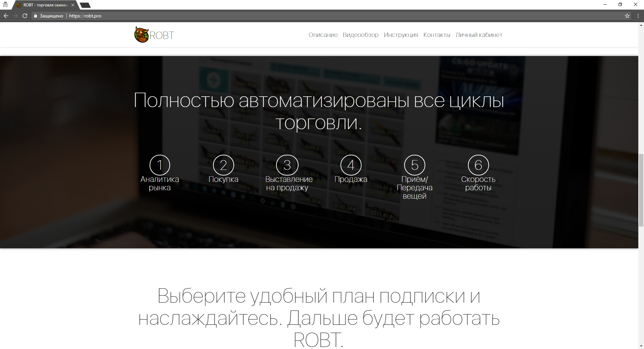Select step 4 circle Продажа
Screen dimensions: 644x349
[x=351, y=165]
